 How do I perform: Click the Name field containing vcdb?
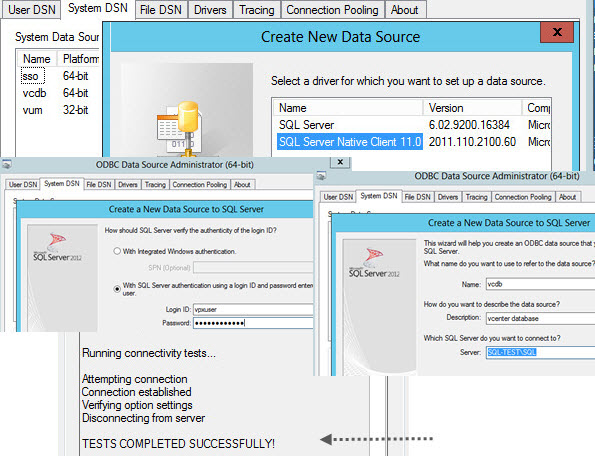(540, 284)
